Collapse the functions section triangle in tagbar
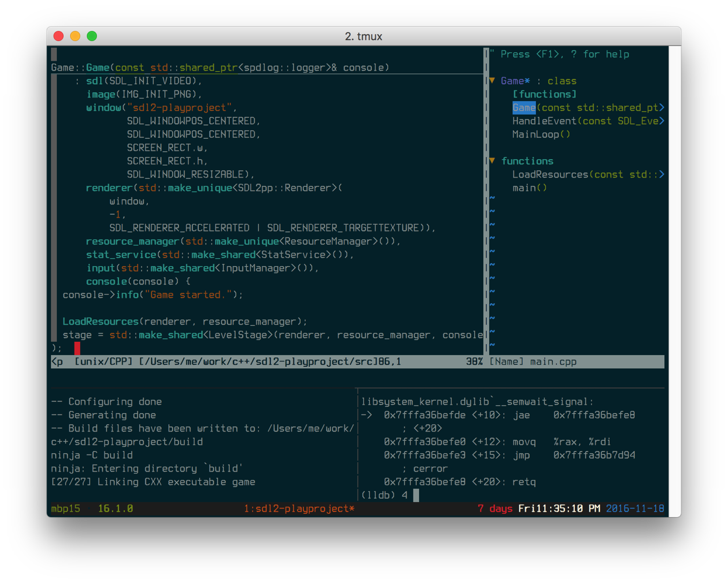This screenshot has height=584, width=728. click(492, 161)
